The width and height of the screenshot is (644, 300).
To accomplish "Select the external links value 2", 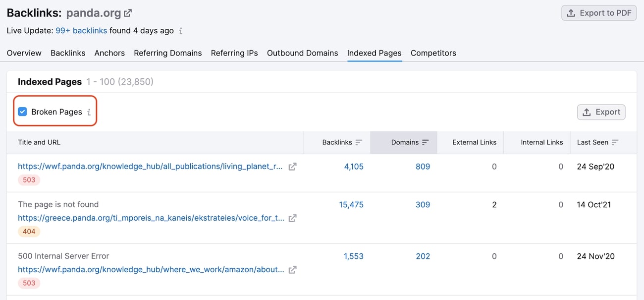I will click(494, 205).
